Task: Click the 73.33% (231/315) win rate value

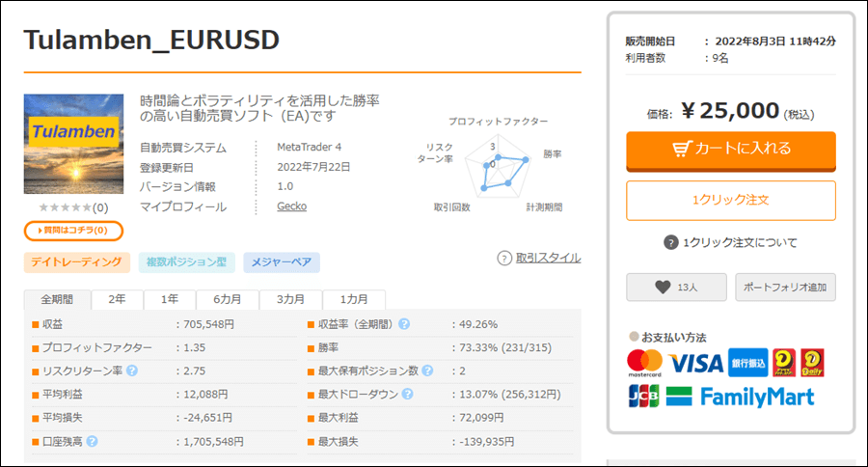Action: click(x=505, y=348)
